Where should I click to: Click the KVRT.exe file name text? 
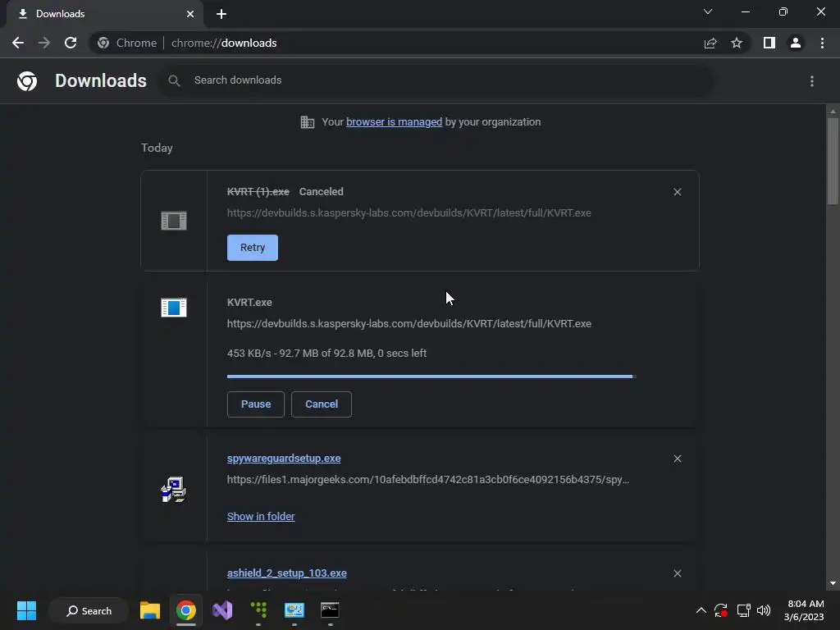249,303
